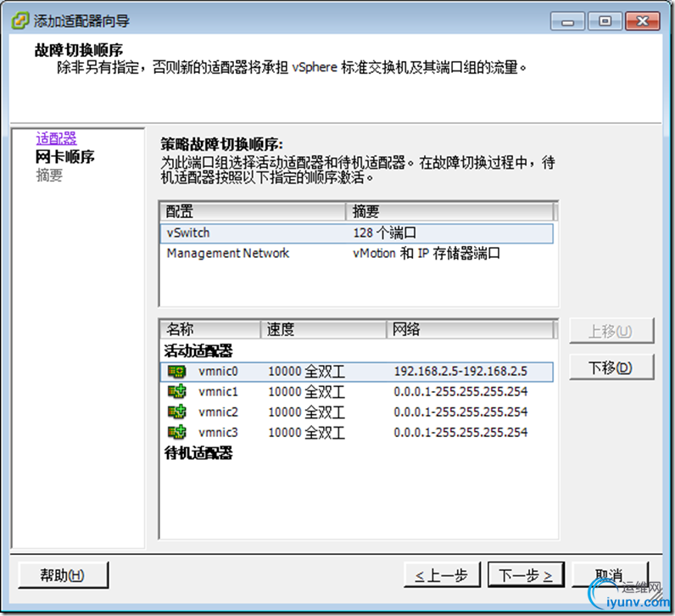The height and width of the screenshot is (616, 675).
Task: Click the 取消 button
Action: coord(610,574)
